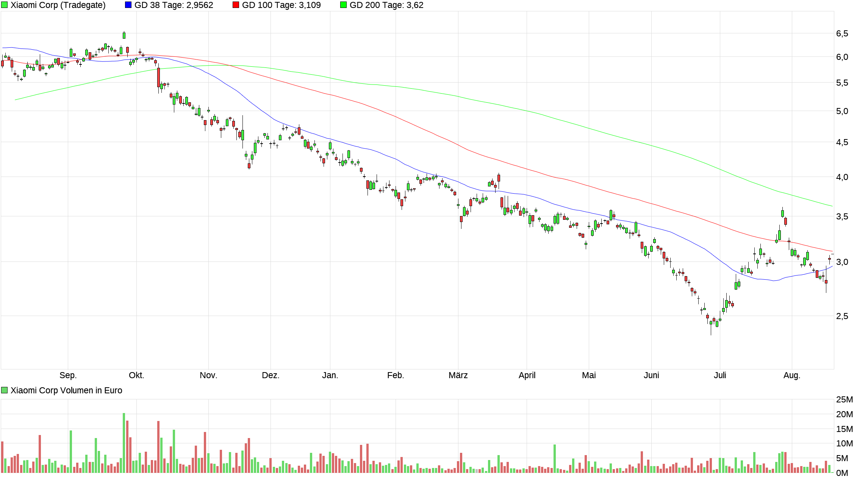Select the 'GD 38 Tage: 2,9562' label
868x482 pixels.
coord(174,5)
